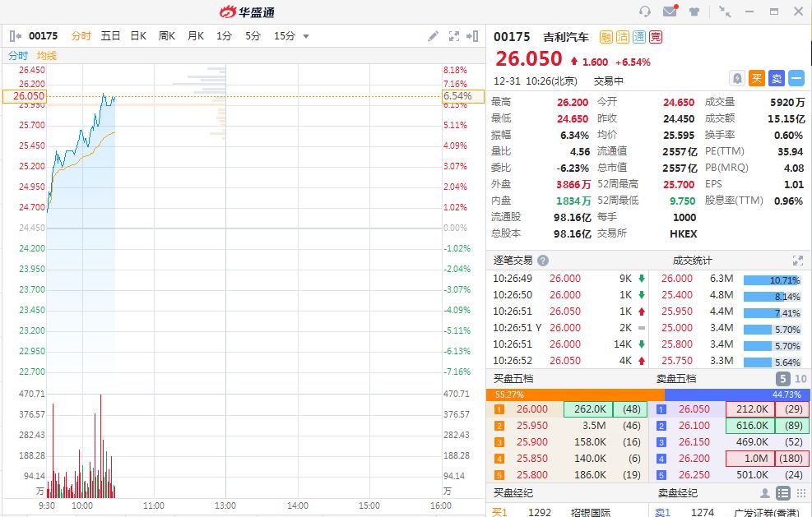
Task: Select the chart drawing pencil tool
Action: point(434,36)
